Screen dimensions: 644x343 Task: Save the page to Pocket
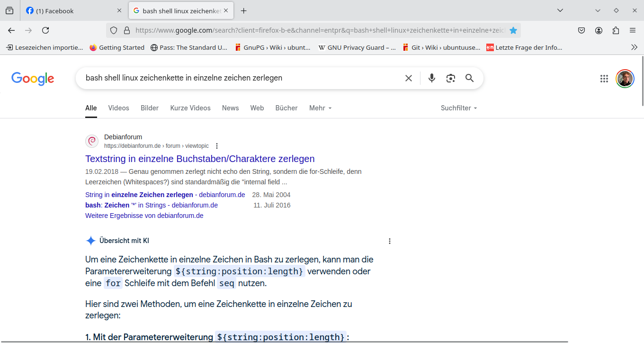pos(581,30)
